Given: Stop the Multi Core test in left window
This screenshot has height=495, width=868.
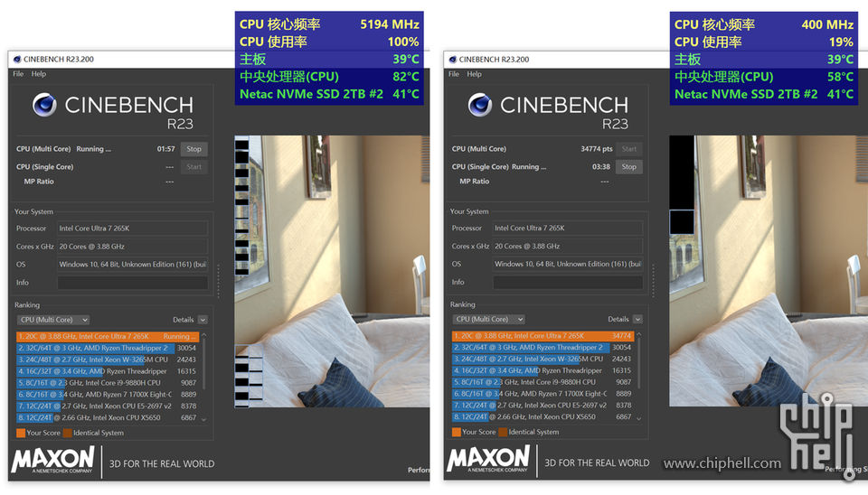Looking at the screenshot, I should (193, 149).
